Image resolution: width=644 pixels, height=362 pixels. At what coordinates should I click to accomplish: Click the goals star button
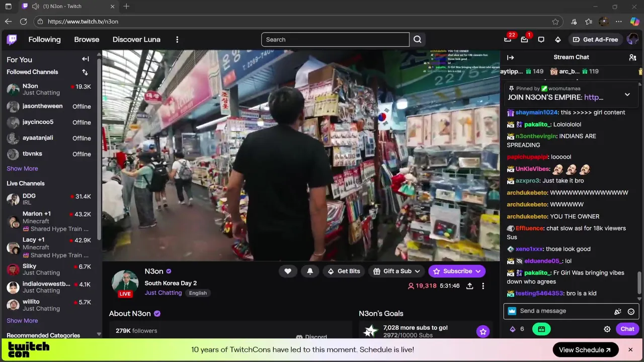483,331
